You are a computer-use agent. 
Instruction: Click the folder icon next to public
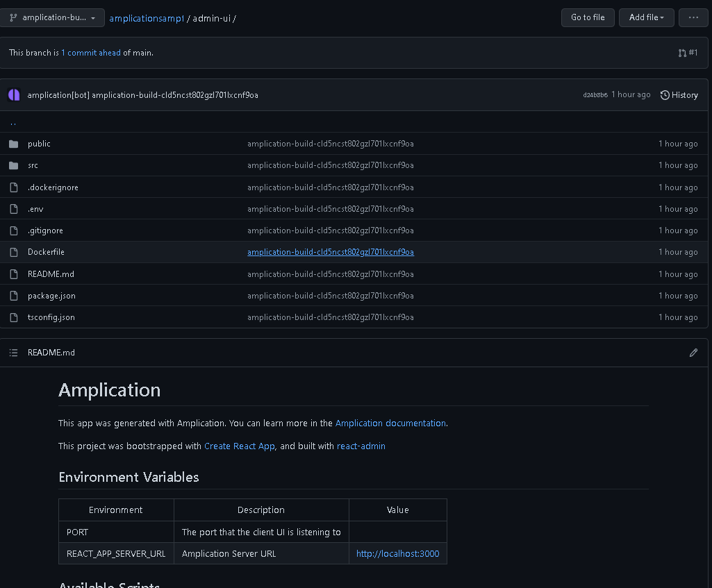click(14, 144)
